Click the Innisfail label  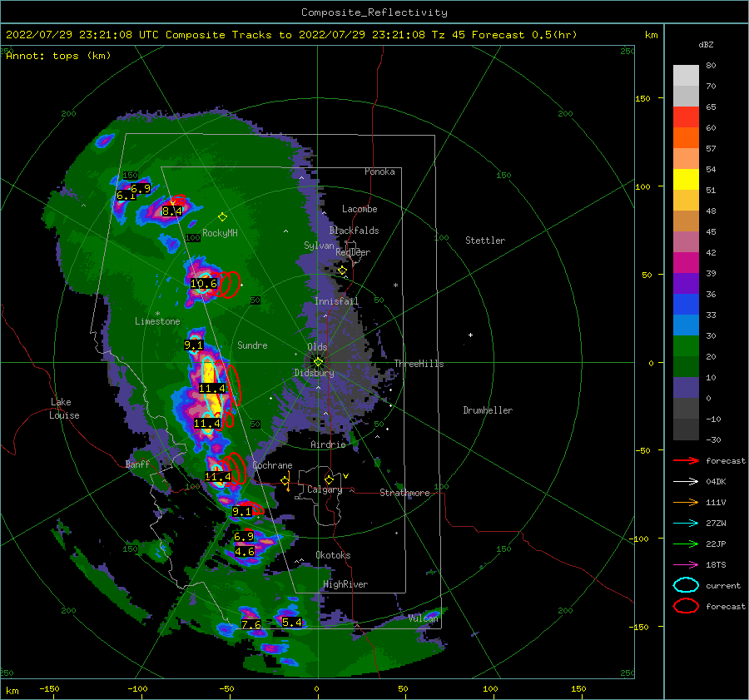click(x=336, y=301)
